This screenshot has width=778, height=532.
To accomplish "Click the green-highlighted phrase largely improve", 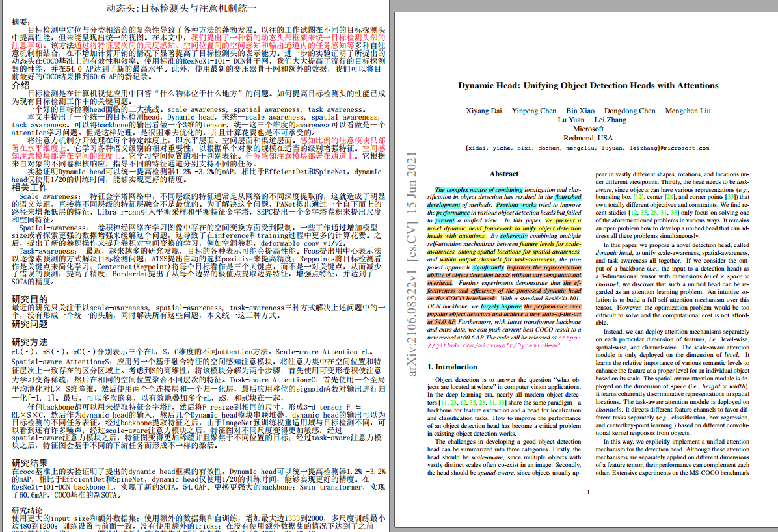I will (x=501, y=307).
